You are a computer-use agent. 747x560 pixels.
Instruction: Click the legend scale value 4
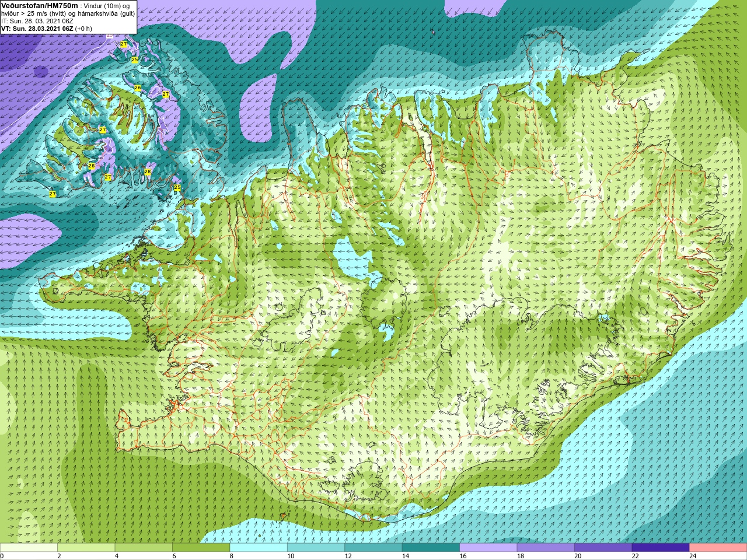point(117,556)
